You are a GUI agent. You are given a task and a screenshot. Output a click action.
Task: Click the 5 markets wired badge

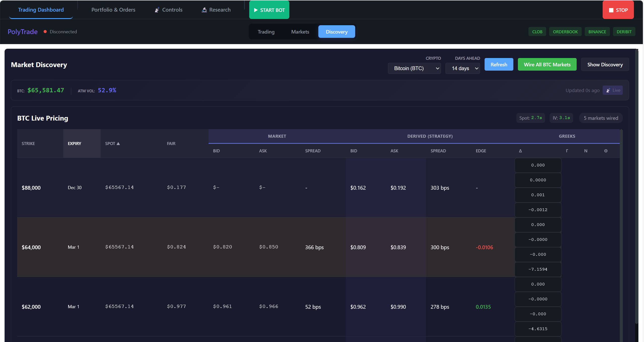pyautogui.click(x=601, y=118)
